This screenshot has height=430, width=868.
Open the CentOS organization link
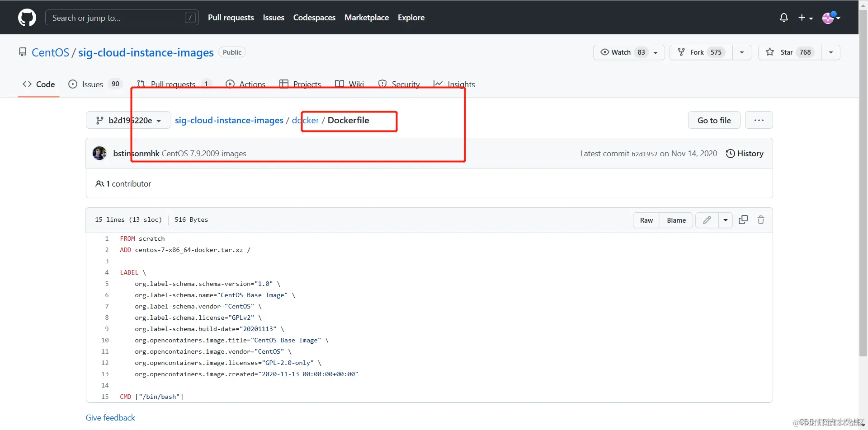[50, 52]
